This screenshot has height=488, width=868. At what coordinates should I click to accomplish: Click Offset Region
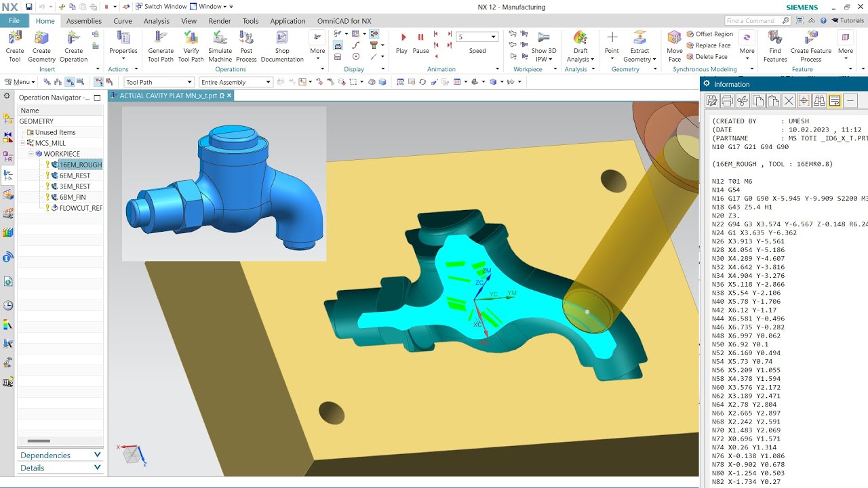(709, 34)
